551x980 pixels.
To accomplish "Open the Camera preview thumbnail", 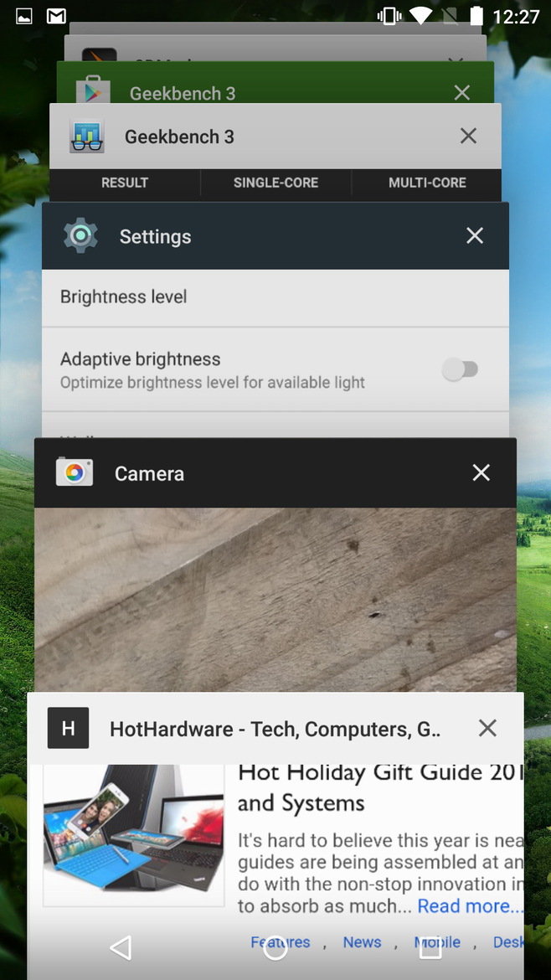I will (x=275, y=599).
